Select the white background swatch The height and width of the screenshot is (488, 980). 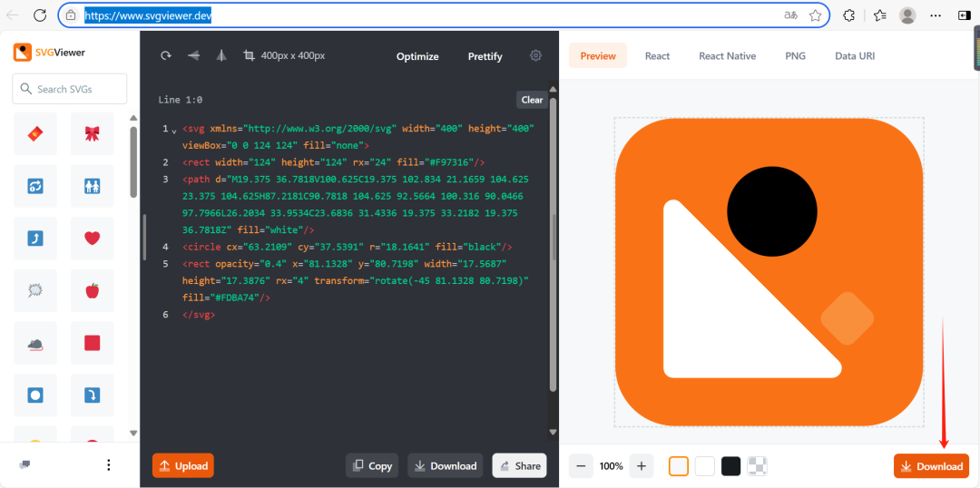705,465
